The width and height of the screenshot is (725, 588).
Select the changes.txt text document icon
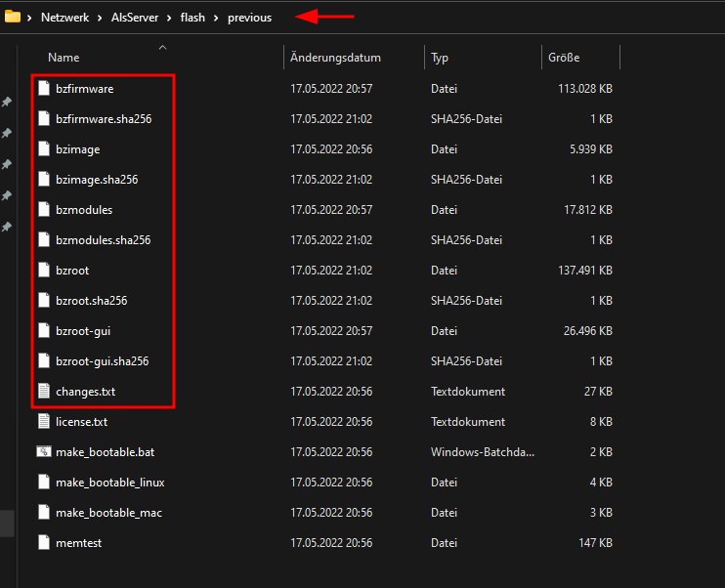click(x=44, y=391)
